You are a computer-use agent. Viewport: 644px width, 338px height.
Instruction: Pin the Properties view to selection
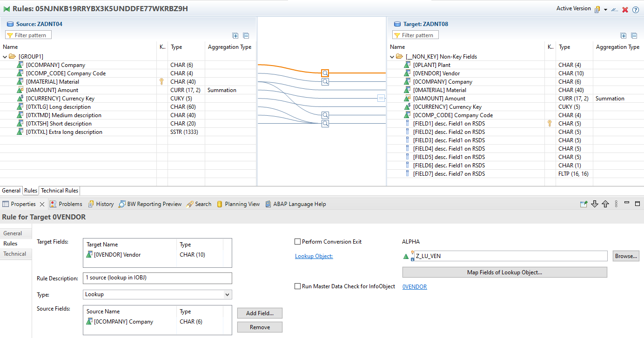(x=584, y=204)
